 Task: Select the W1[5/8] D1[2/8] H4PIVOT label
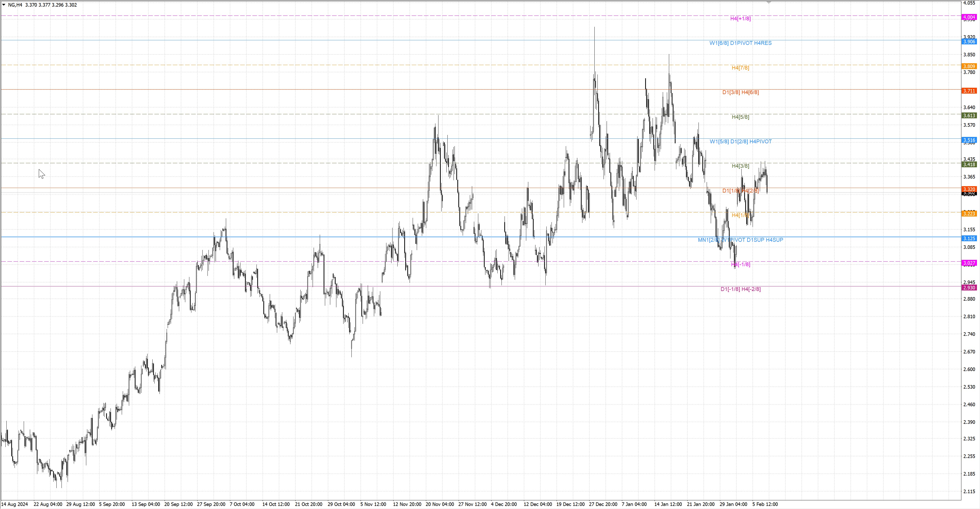(740, 142)
